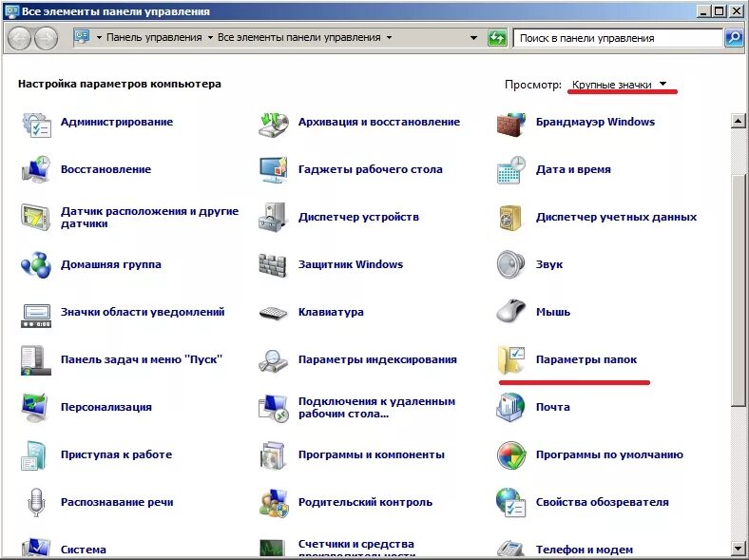The image size is (749, 560).
Task: Click the Распознавание речи microphone icon
Action: tap(36, 502)
